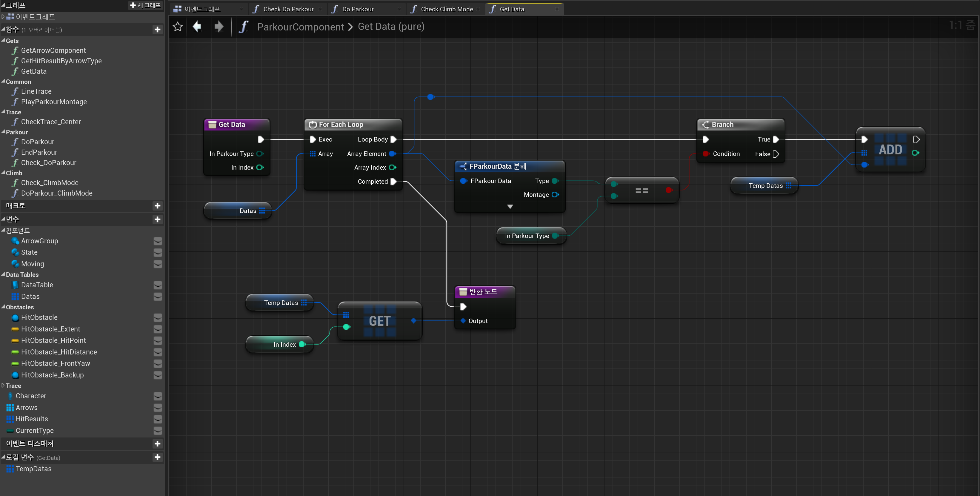This screenshot has width=980, height=496.
Task: Select the TempDatas local variable
Action: [33, 469]
